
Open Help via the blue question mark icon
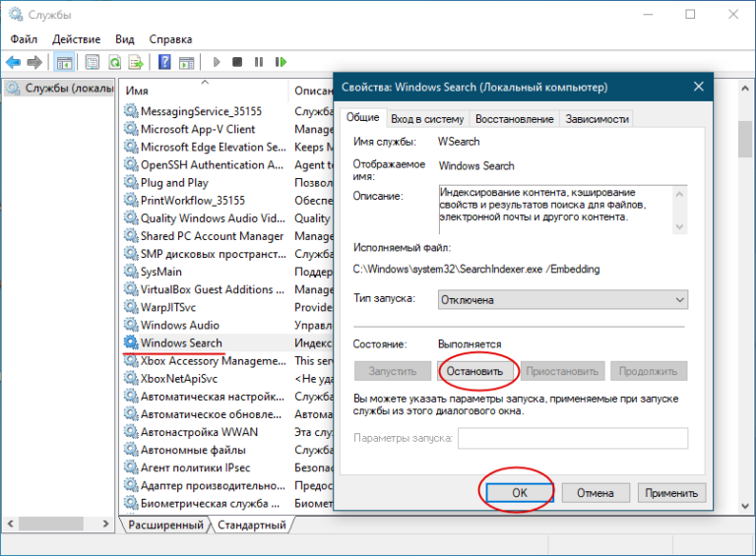click(163, 62)
